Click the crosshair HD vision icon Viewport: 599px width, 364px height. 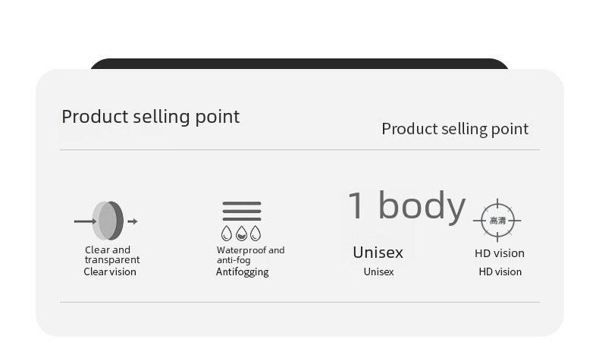coord(497,221)
